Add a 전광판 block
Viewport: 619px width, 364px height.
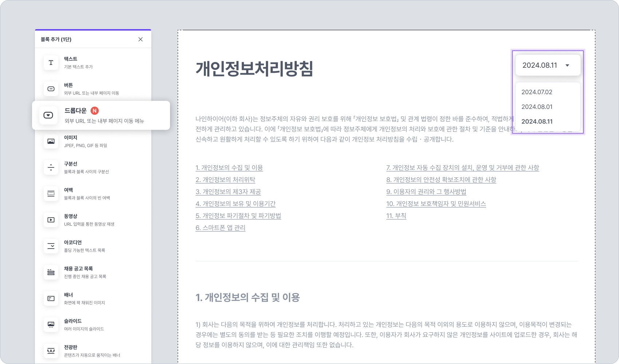(93, 351)
